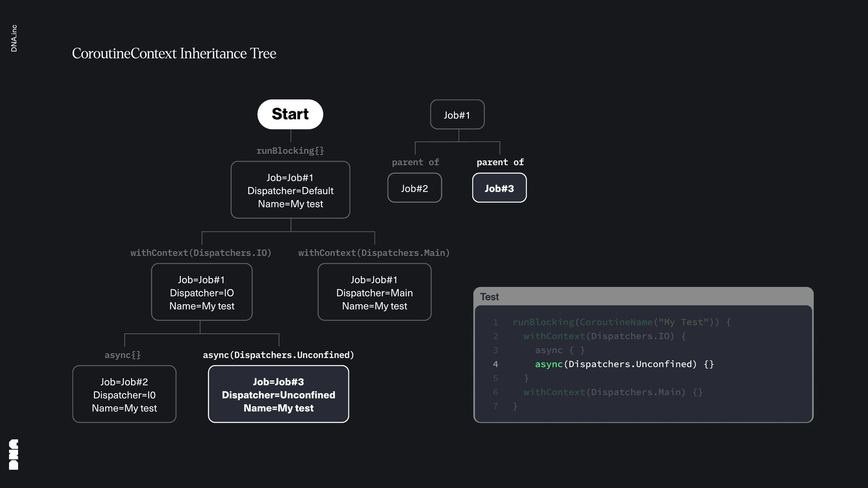The height and width of the screenshot is (488, 868).
Task: Click the runBlocking{} label
Action: pos(290,151)
